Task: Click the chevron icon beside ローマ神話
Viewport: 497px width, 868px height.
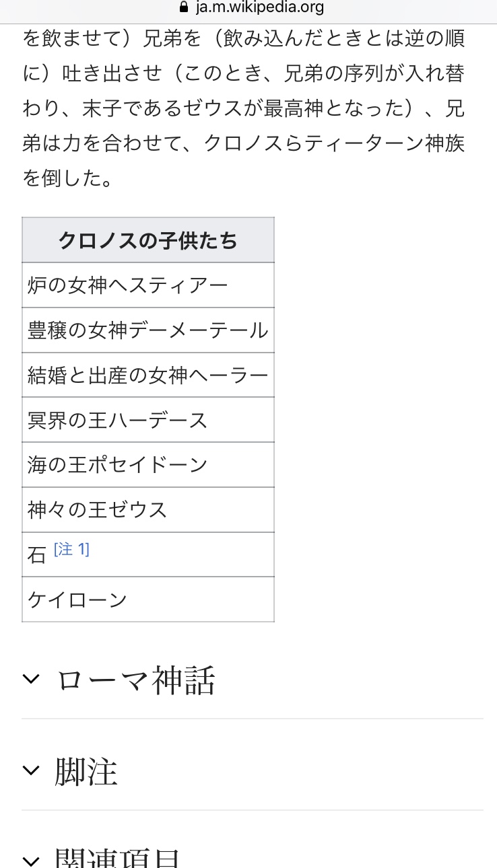Action: (31, 679)
